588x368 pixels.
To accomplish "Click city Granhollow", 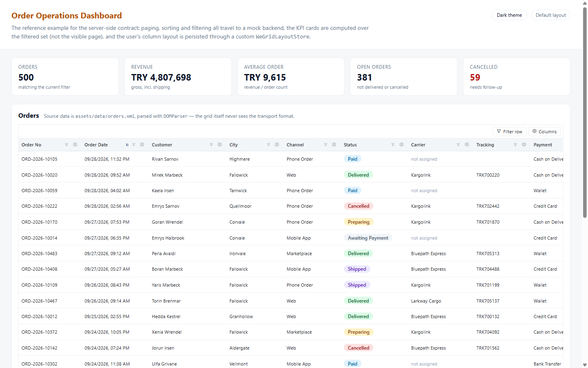I will click(x=241, y=316).
